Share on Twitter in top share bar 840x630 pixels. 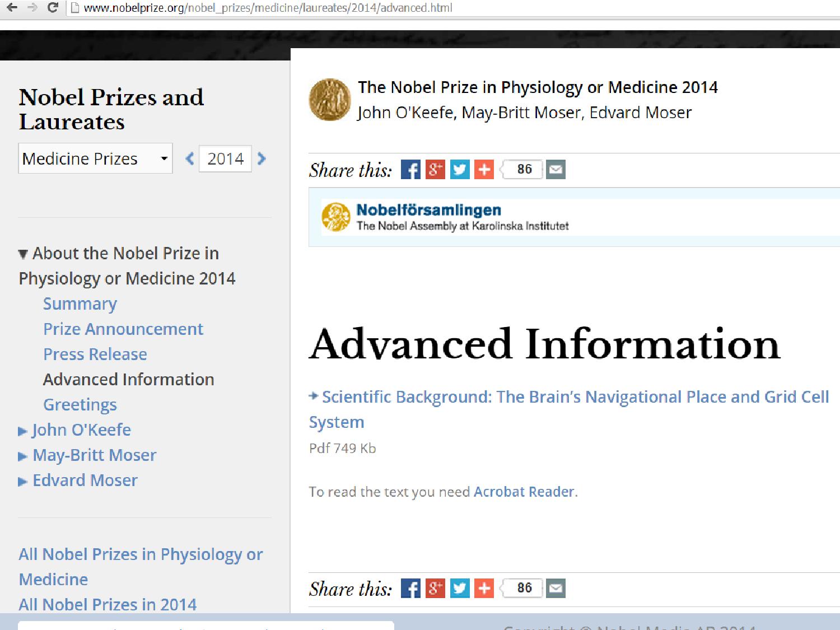tap(460, 170)
